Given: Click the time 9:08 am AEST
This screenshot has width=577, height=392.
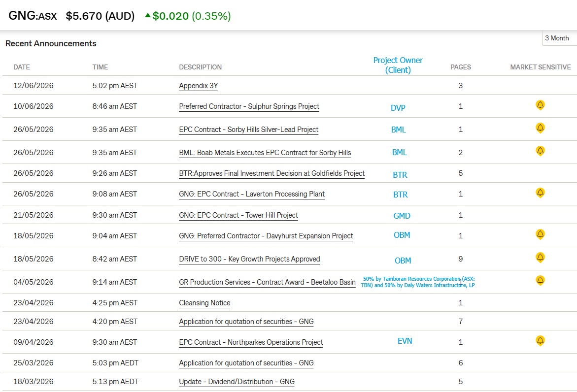Looking at the screenshot, I should tap(115, 194).
